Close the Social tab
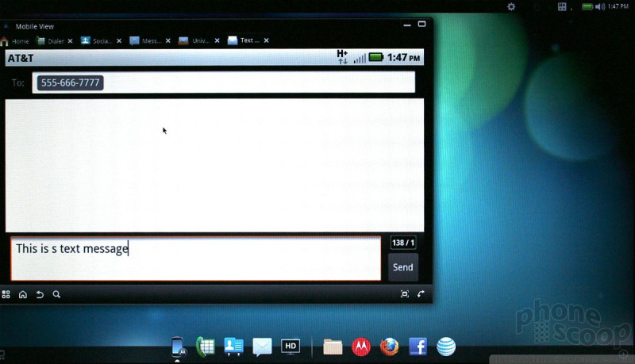This screenshot has height=364, width=635. (x=119, y=41)
